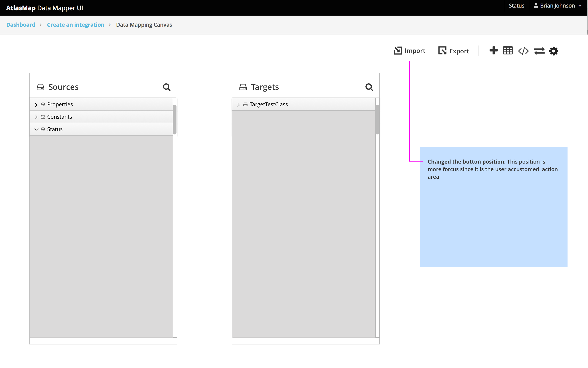Viewport: 588px width, 368px height.
Task: Click the Import mappings icon
Action: [398, 51]
